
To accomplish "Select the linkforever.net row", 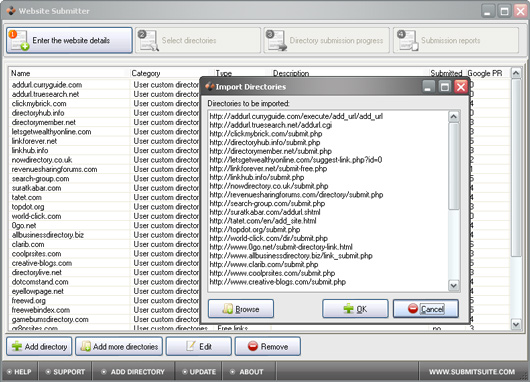I will click(x=34, y=141).
